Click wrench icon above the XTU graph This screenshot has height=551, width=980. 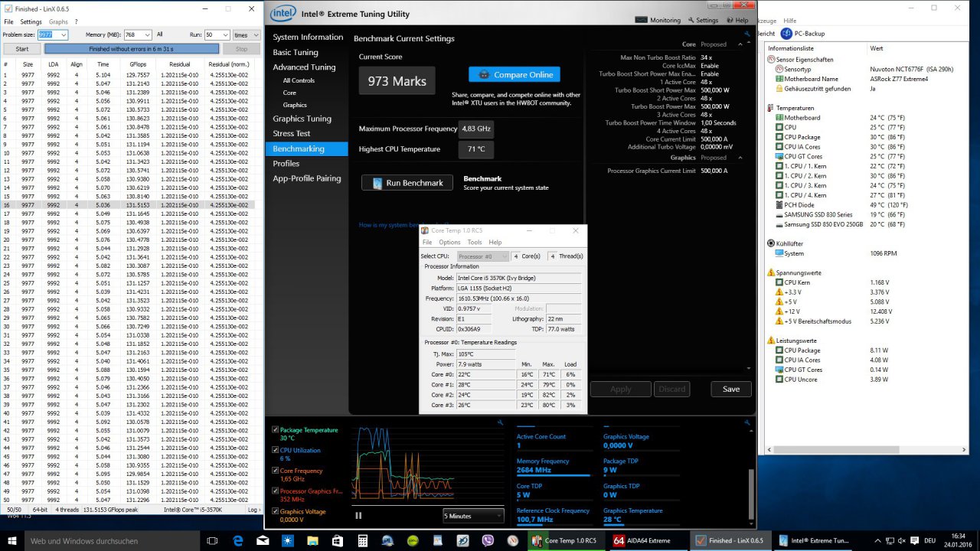point(500,422)
